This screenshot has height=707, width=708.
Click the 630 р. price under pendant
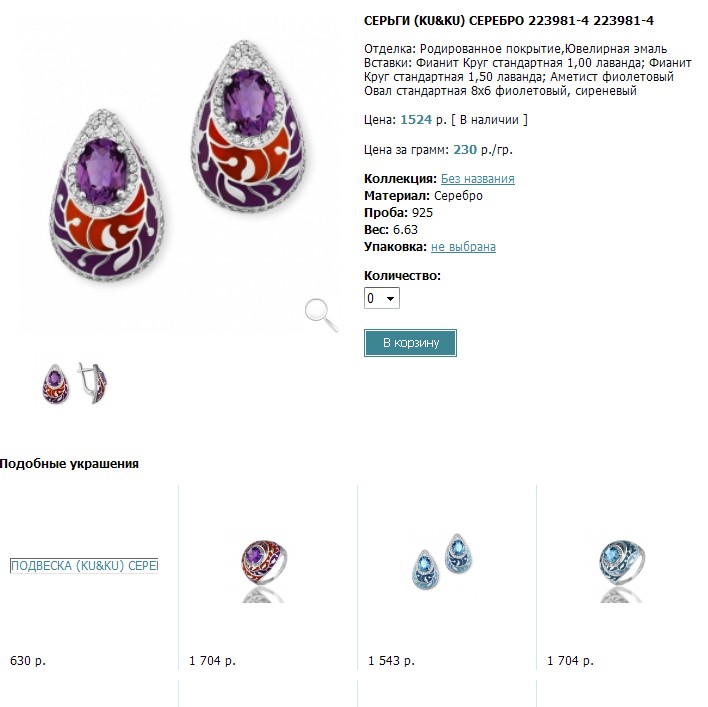click(x=28, y=660)
